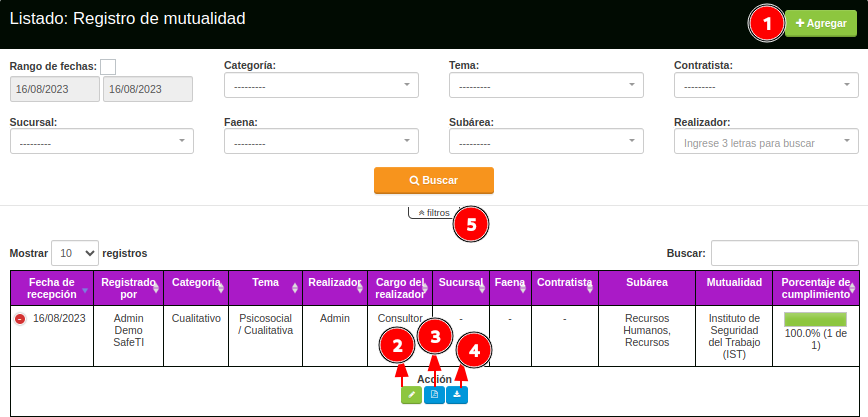This screenshot has width=868, height=417.
Task: Sort by Porcentaje de cumplimiento column
Action: pos(852,289)
